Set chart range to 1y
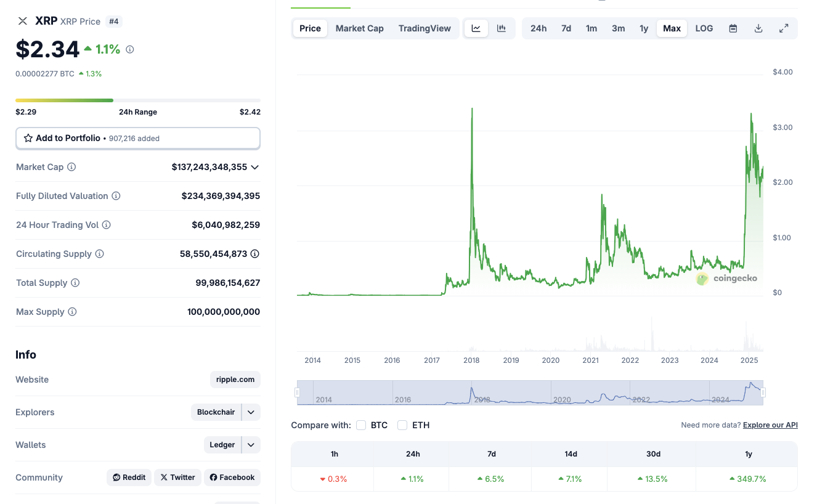 click(644, 28)
